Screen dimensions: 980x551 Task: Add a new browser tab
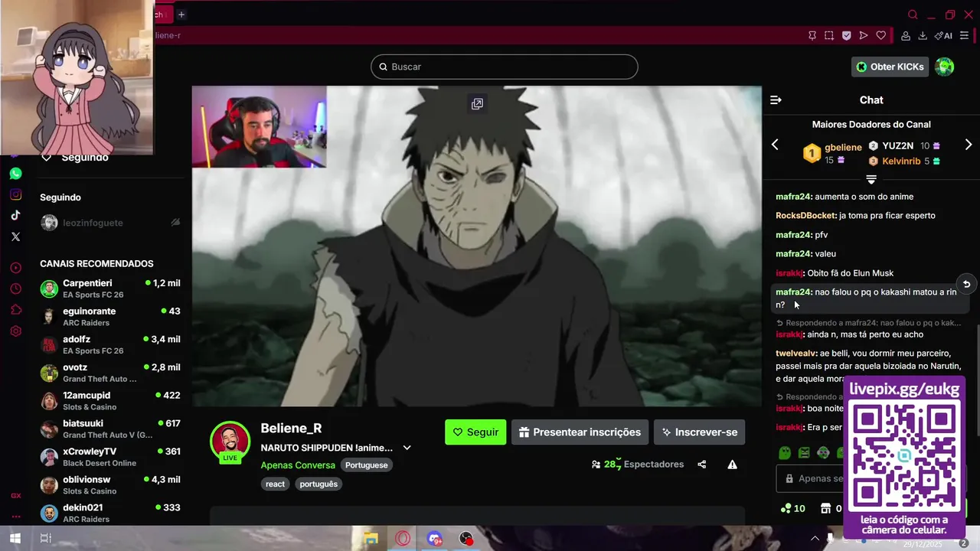click(x=181, y=15)
